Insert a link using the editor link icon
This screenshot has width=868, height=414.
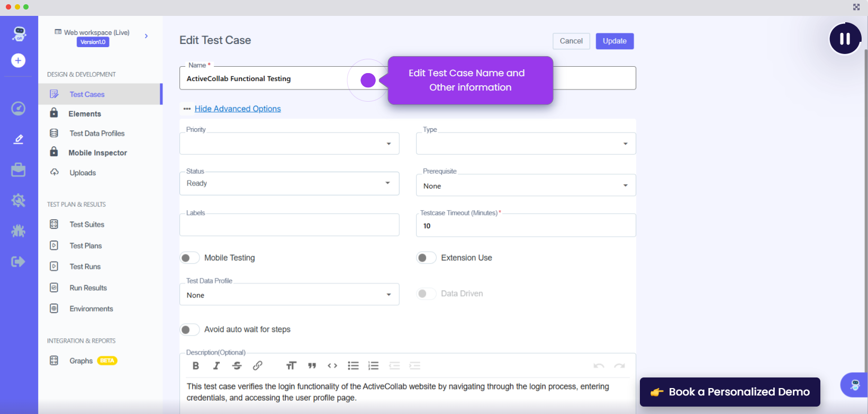click(x=258, y=366)
